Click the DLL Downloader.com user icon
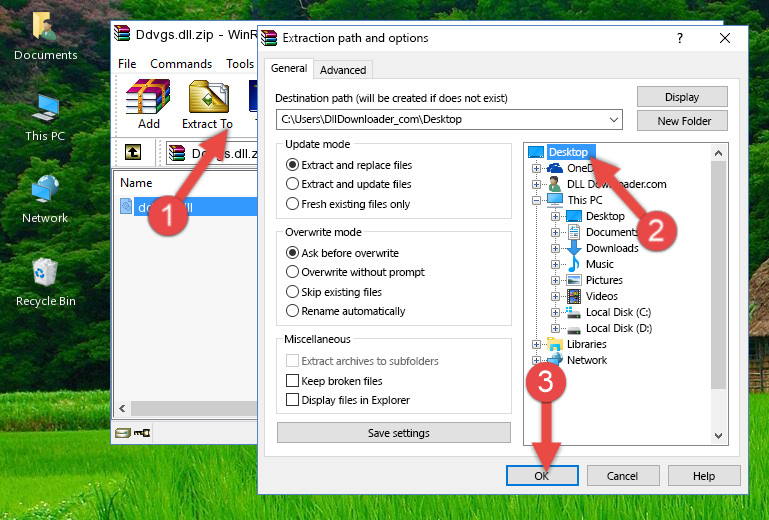 pos(555,184)
